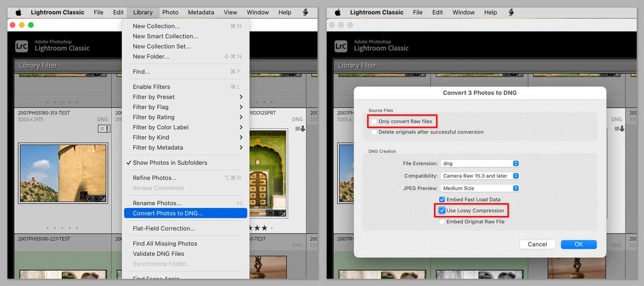Screen dimensions: 644x286
Task: Choose Enable Filters in the Library menu
Action: coord(185,87)
